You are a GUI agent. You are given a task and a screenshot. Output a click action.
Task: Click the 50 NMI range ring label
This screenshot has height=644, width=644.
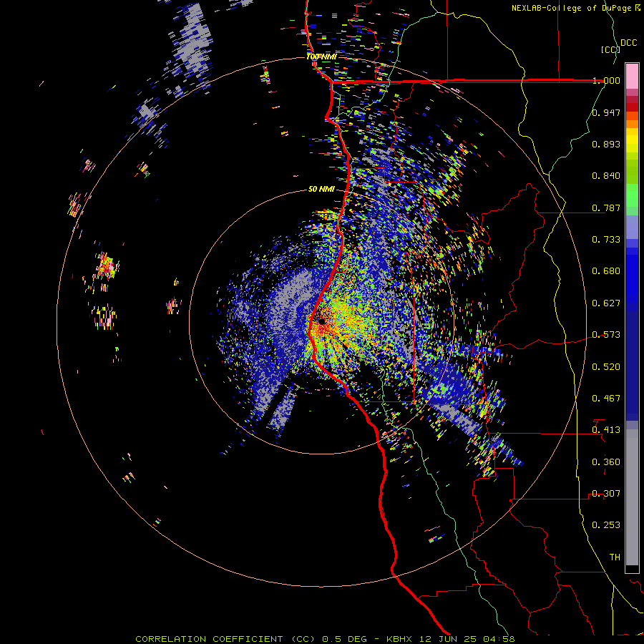coord(321,190)
